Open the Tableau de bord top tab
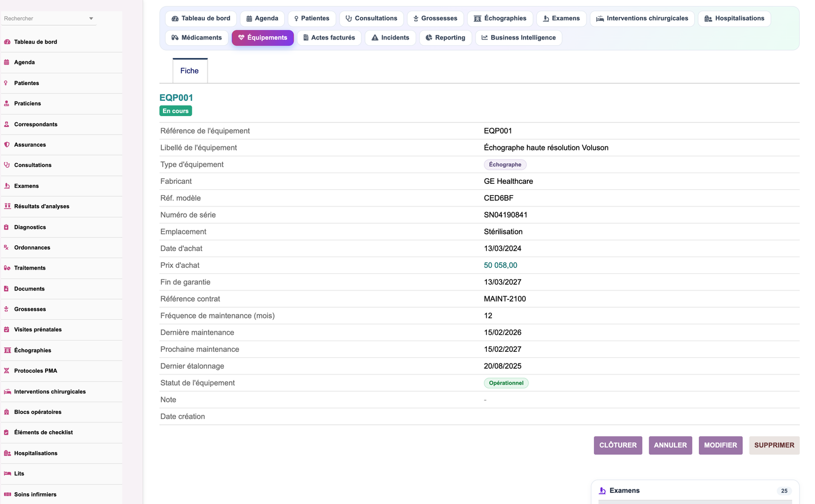The image size is (815, 504). (201, 19)
